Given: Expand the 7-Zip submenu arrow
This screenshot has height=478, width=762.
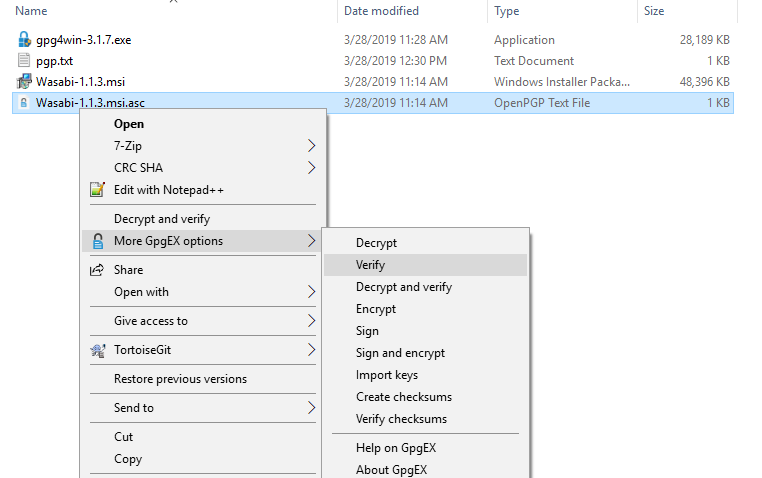Looking at the screenshot, I should tap(311, 146).
